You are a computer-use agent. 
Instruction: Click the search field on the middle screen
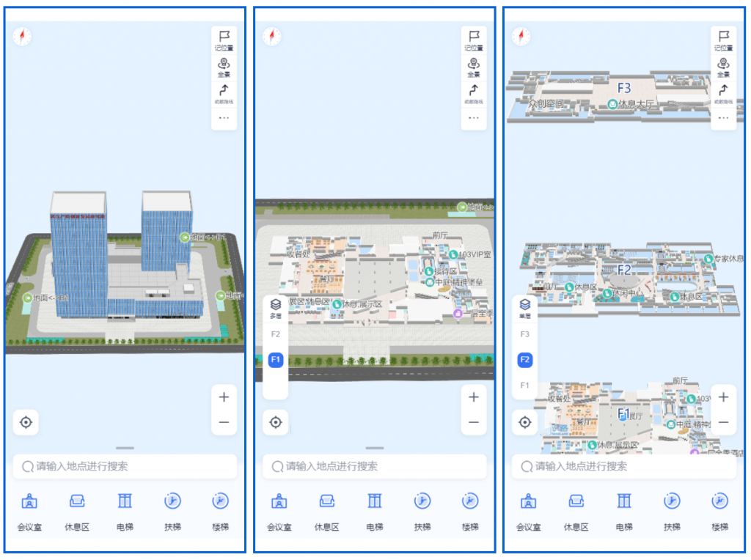tap(375, 466)
